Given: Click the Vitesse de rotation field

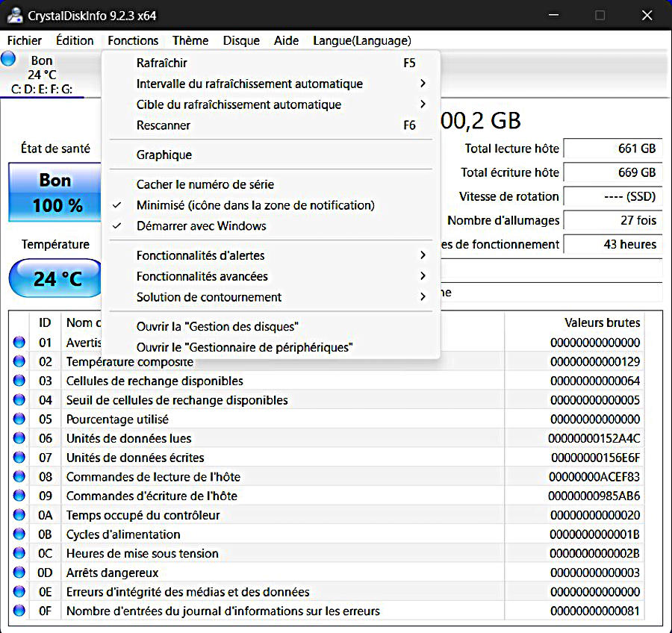Looking at the screenshot, I should tap(612, 196).
